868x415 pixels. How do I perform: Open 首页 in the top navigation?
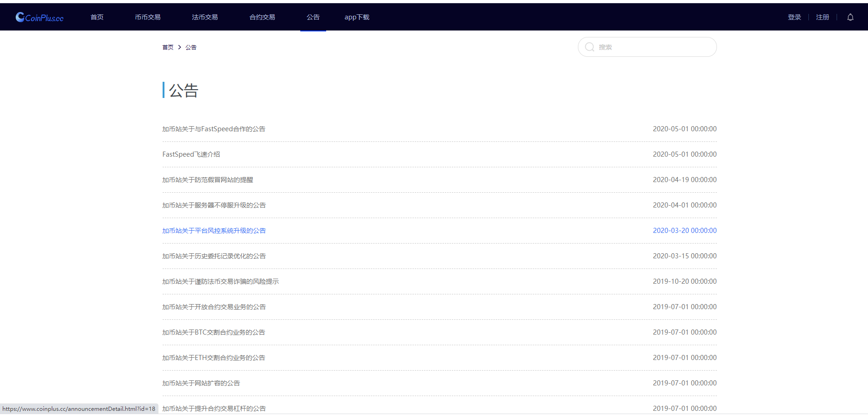tap(97, 17)
